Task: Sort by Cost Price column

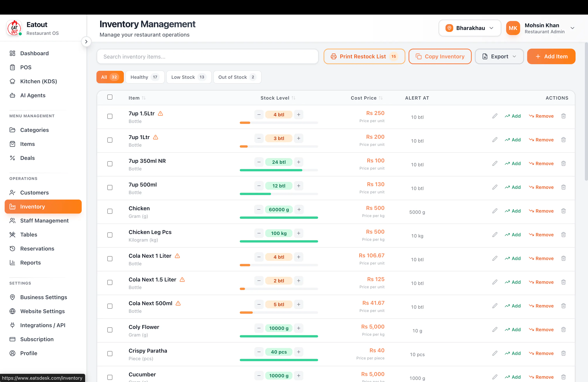Action: 367,98
